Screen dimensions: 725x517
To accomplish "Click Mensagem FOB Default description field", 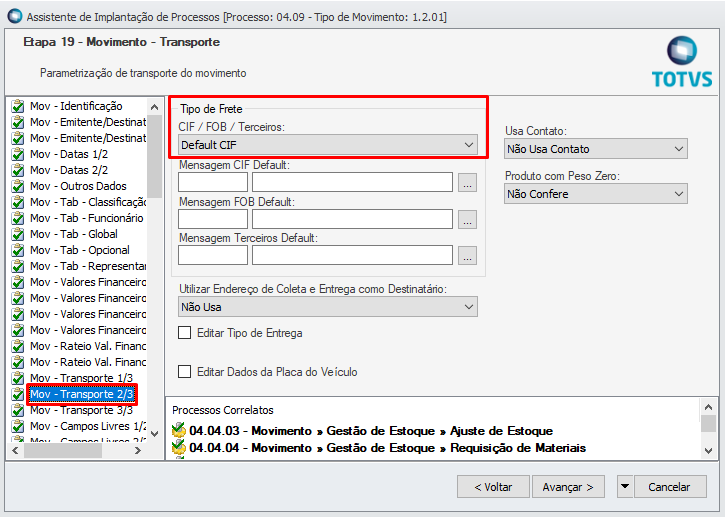I will click(x=352, y=219).
